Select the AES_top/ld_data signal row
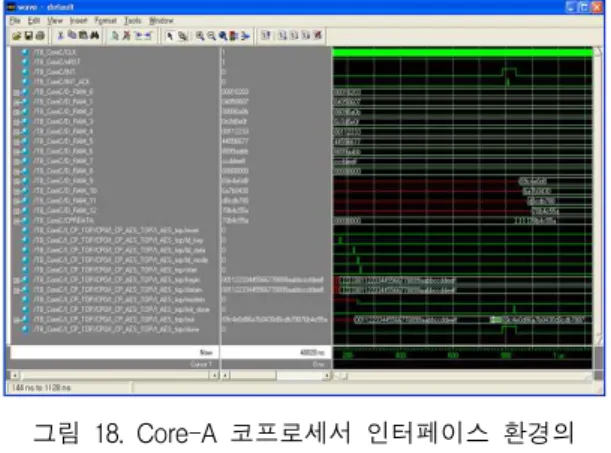Viewport: 611px width, 453px height. pyautogui.click(x=120, y=250)
